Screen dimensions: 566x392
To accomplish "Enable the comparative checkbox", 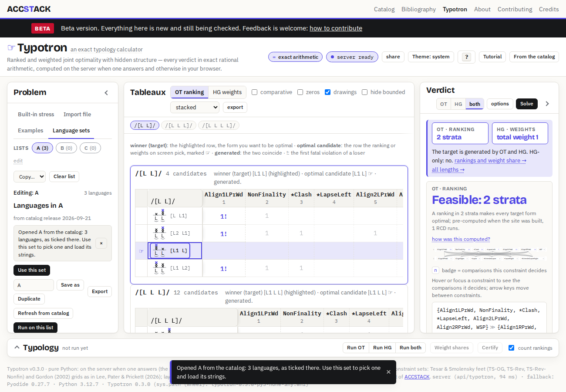I will [255, 92].
